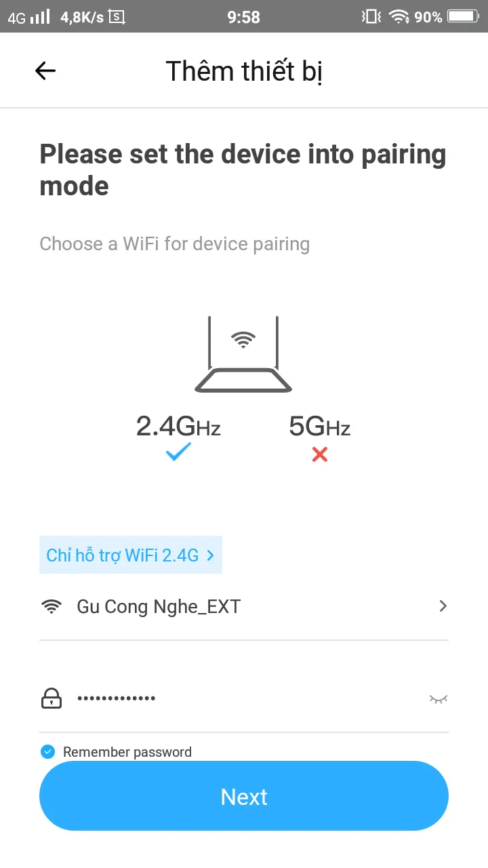
Task: Tap the 5GHz band label
Action: point(319,427)
